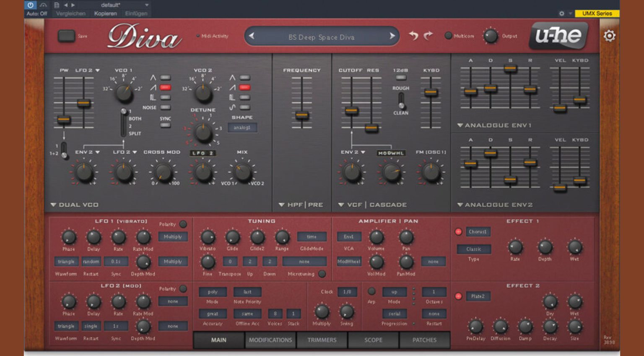Open Diva preferences via the gear cog icon
Image resolution: width=644 pixels, height=356 pixels.
click(610, 36)
